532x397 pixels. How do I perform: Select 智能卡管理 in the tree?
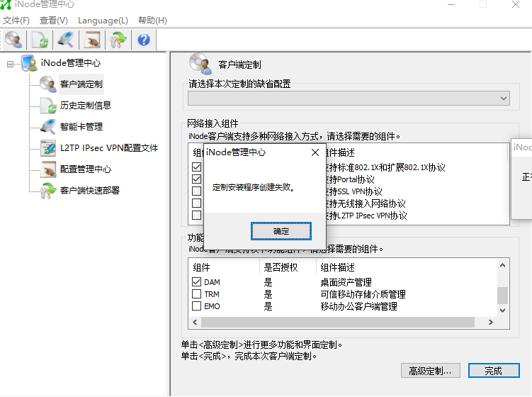coord(81,127)
